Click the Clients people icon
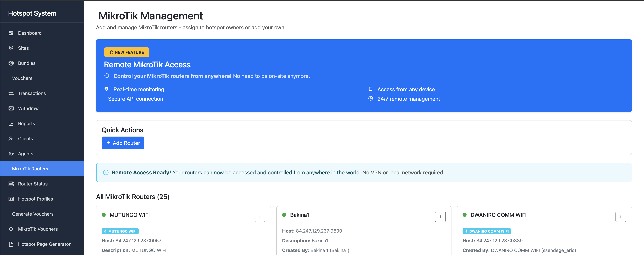 click(11, 138)
